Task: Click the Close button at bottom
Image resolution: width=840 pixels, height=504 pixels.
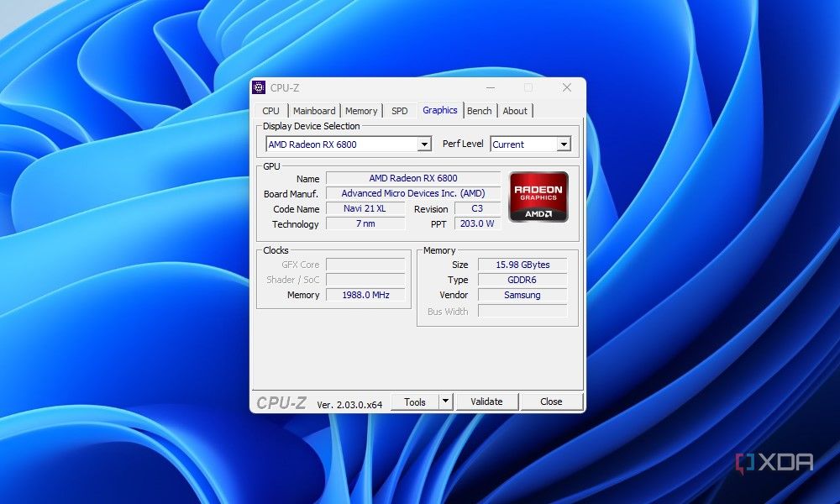Action: pyautogui.click(x=551, y=402)
